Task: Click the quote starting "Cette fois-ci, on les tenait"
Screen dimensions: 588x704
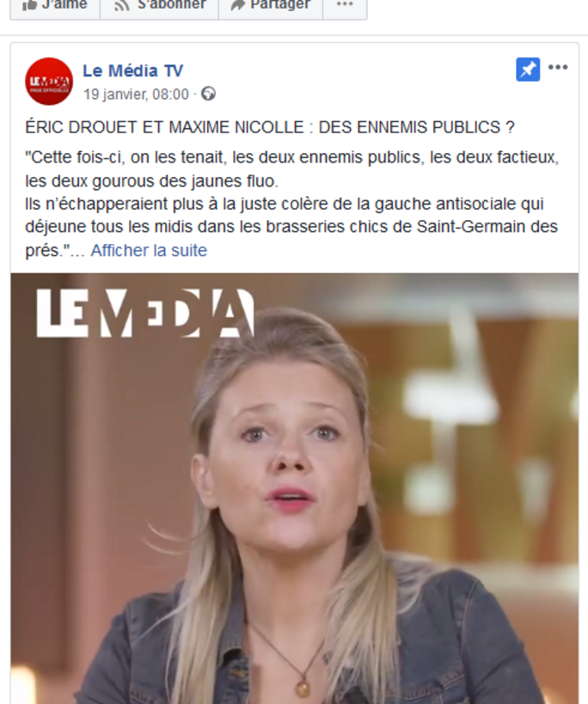Action: tap(291, 169)
